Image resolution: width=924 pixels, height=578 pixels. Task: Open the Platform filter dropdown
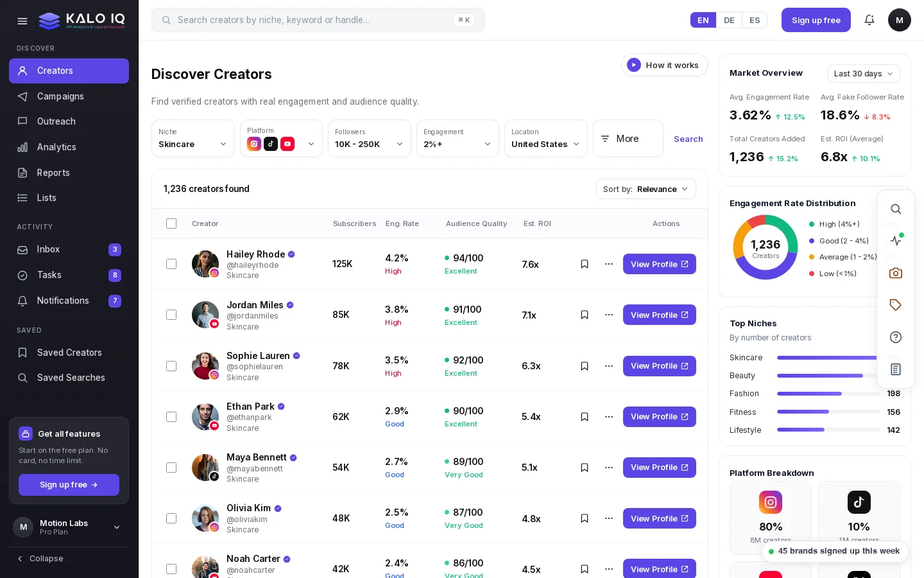point(281,138)
